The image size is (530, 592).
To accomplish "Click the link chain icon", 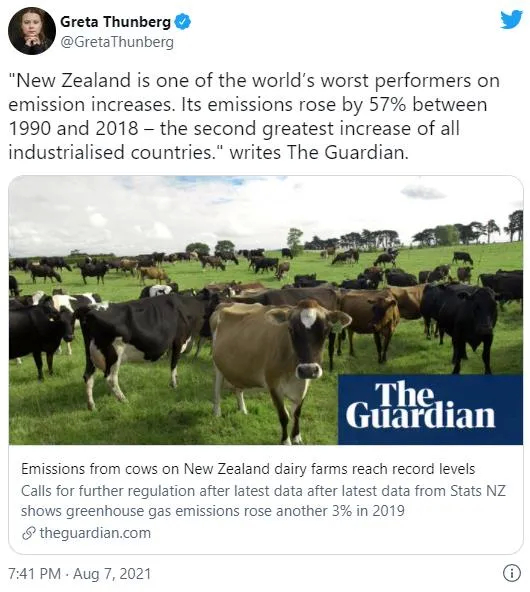I will click(28, 533).
